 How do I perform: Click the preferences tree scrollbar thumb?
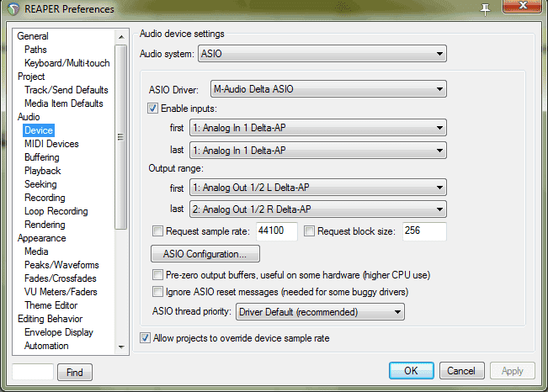[121, 137]
